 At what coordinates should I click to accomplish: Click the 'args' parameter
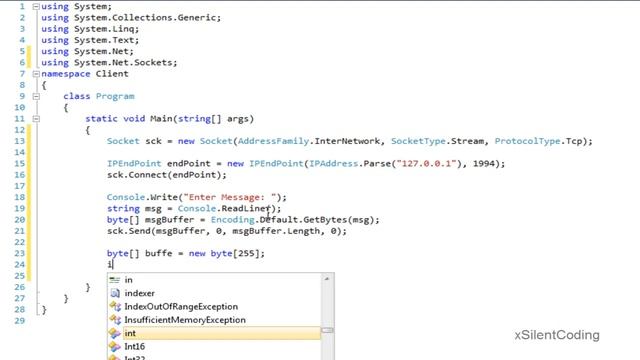(x=238, y=119)
